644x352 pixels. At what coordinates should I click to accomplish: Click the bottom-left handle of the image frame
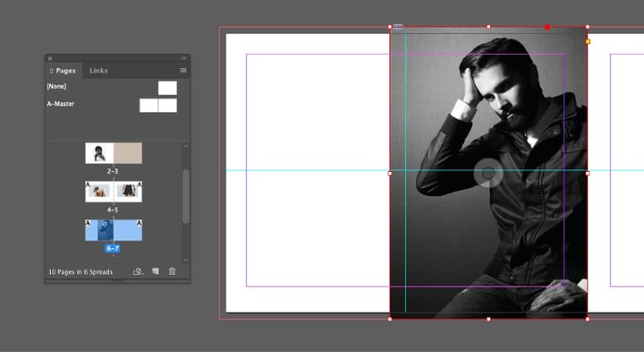click(x=390, y=319)
